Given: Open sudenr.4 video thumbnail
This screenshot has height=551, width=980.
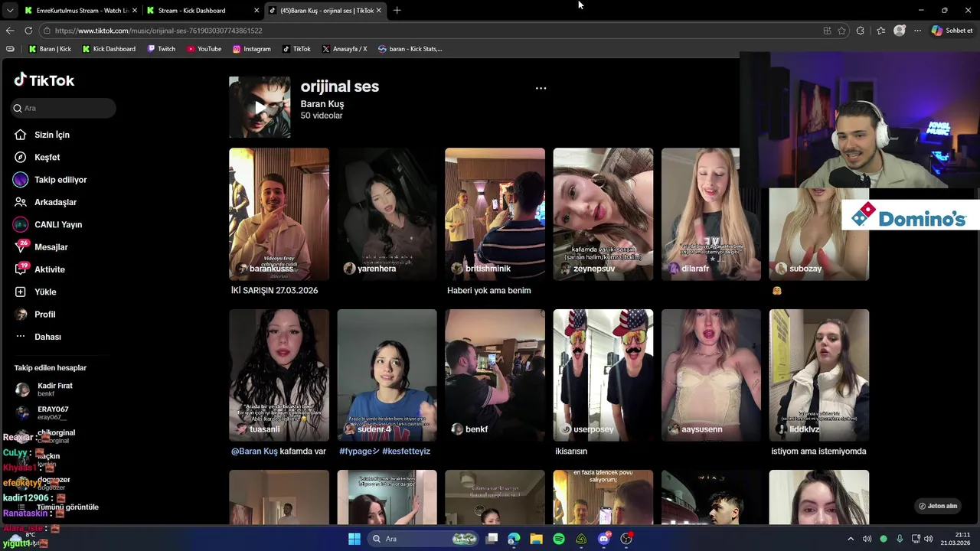Looking at the screenshot, I should (387, 375).
